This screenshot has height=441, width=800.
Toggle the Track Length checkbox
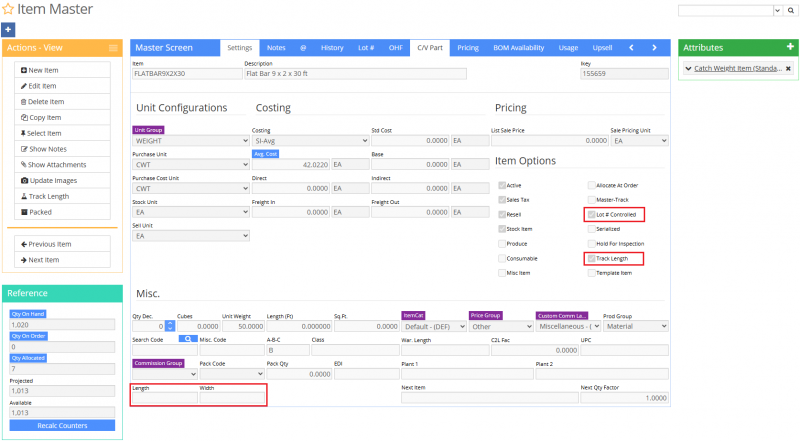[x=591, y=258]
